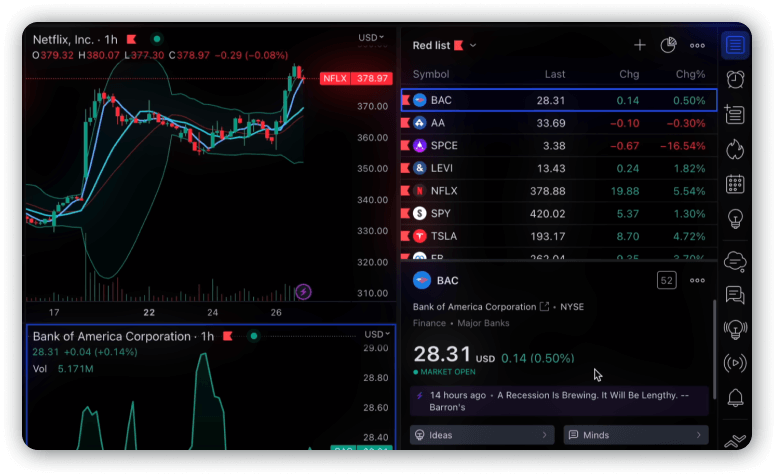Toggle the red flag on TSLA watchlist row
The image size is (778, 476).
405,236
